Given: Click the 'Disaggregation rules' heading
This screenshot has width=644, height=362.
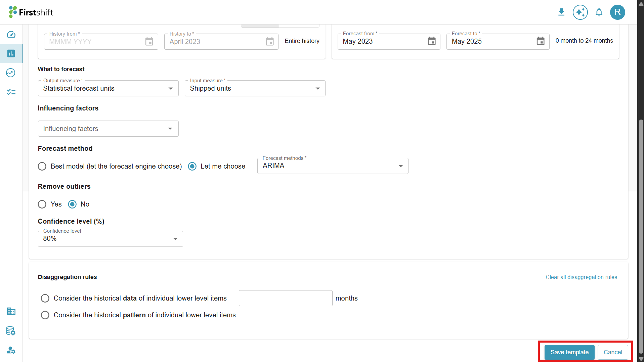Looking at the screenshot, I should click(67, 277).
